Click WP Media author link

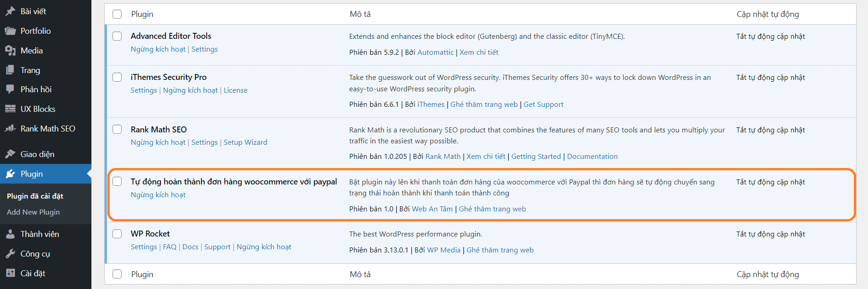444,250
